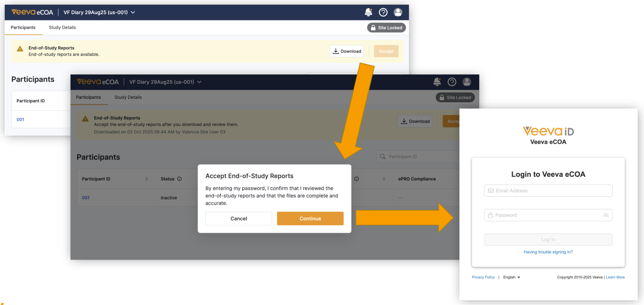644x305 pixels.
Task: Select the Participants tab in top window
Action: coord(23,28)
